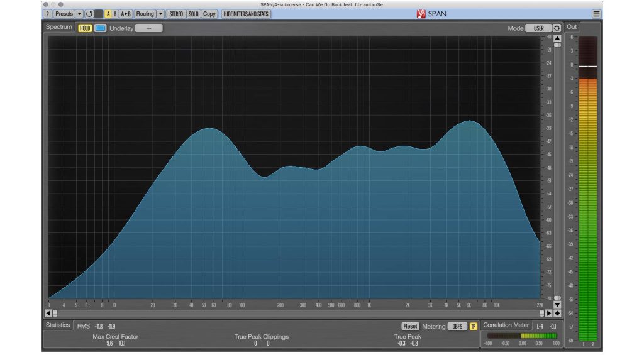Viewport: 644px width, 355px height.
Task: Click the yellow true peak TP icon
Action: [x=473, y=326]
